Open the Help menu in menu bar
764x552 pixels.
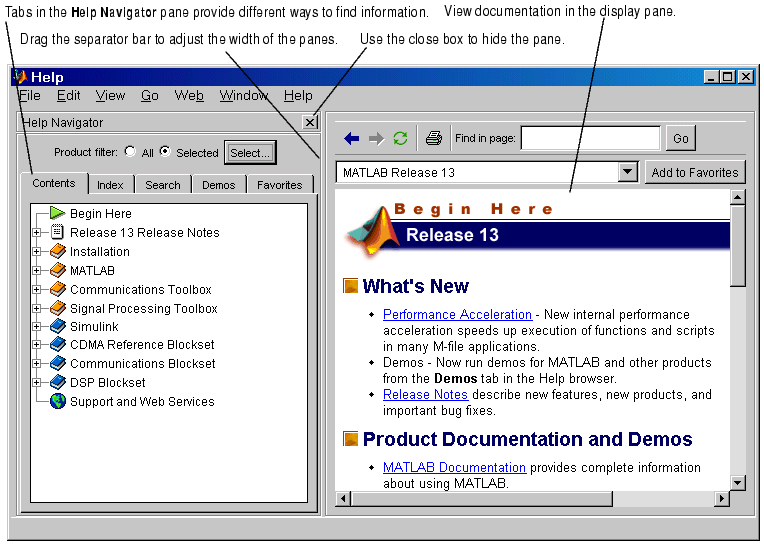pyautogui.click(x=298, y=95)
